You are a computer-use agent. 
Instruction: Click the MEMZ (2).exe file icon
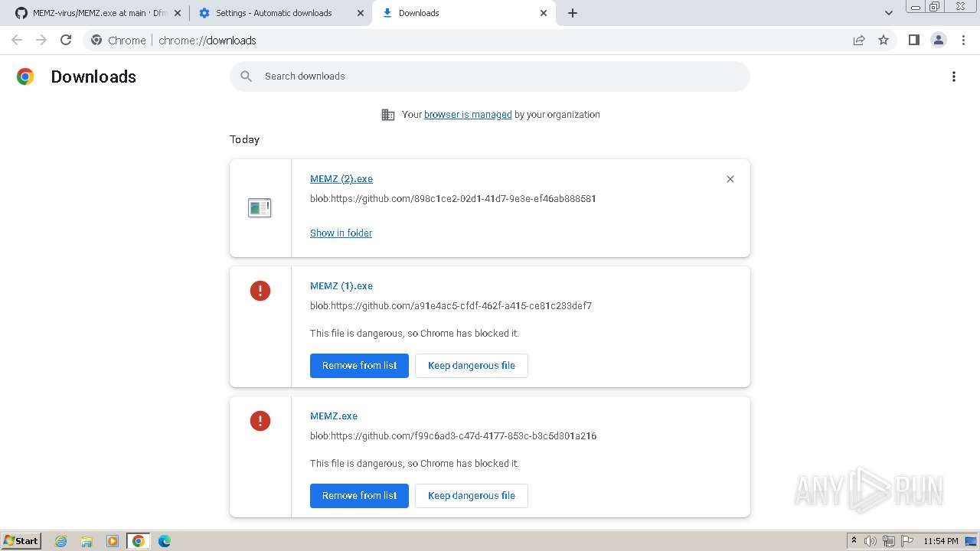point(260,207)
